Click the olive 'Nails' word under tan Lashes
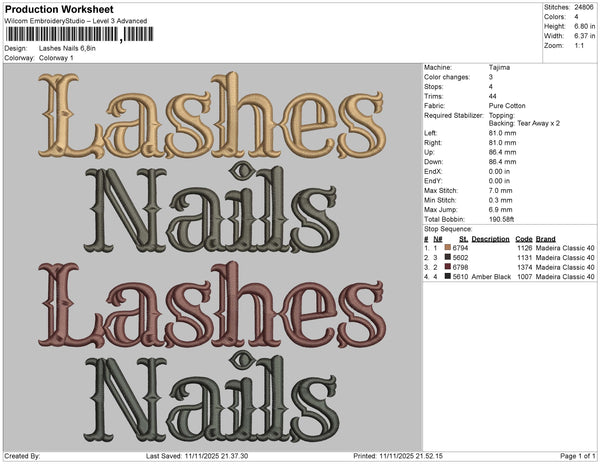The image size is (600, 464). (212, 208)
